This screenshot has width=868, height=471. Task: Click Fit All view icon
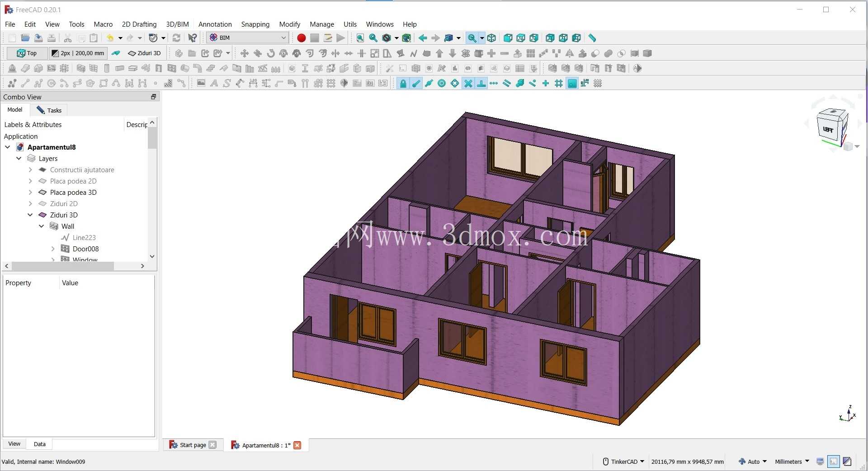click(x=360, y=38)
